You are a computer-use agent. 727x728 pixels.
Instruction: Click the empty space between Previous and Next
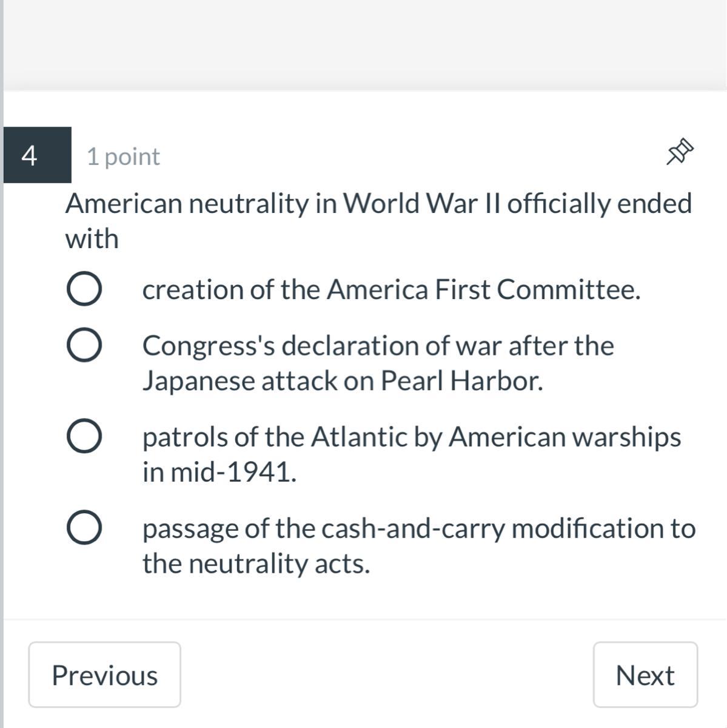387,675
